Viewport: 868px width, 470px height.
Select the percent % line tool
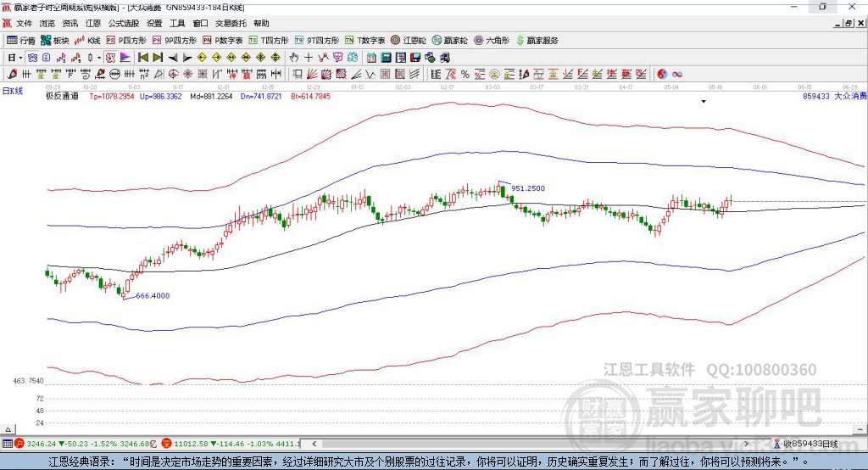pyautogui.click(x=465, y=75)
